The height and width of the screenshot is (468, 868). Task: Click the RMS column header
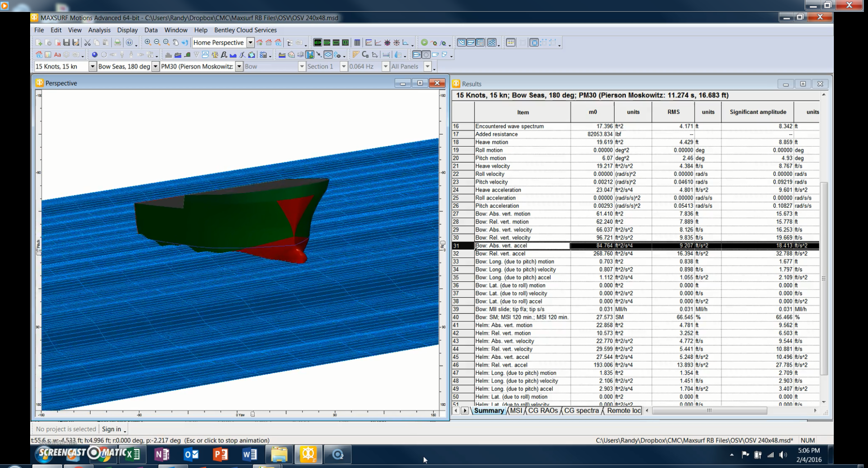(x=674, y=112)
